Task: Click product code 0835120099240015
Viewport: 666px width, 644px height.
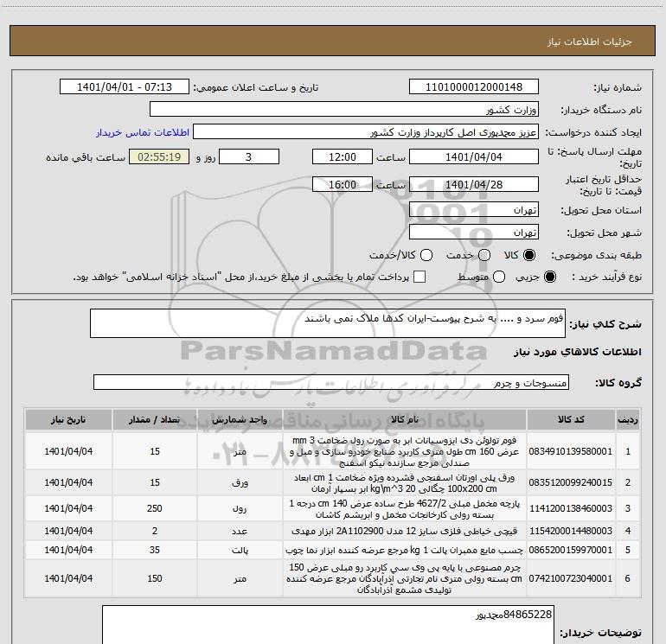Action: tap(571, 482)
